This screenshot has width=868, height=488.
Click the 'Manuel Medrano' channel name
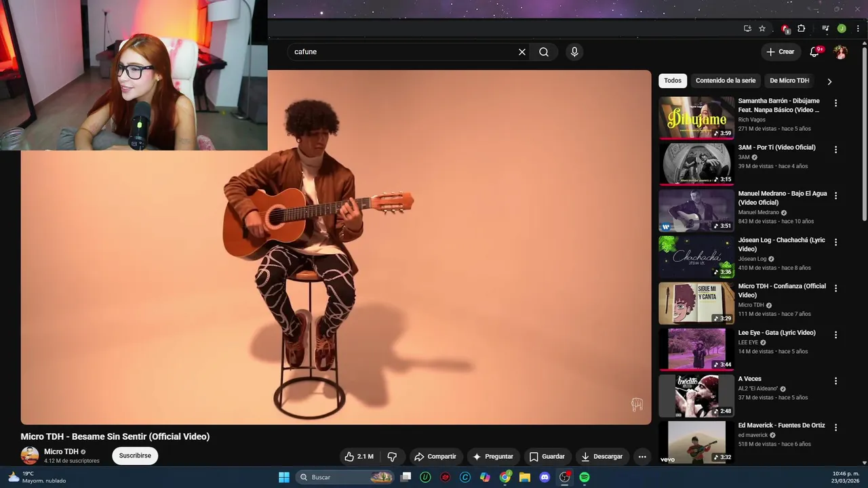click(759, 213)
